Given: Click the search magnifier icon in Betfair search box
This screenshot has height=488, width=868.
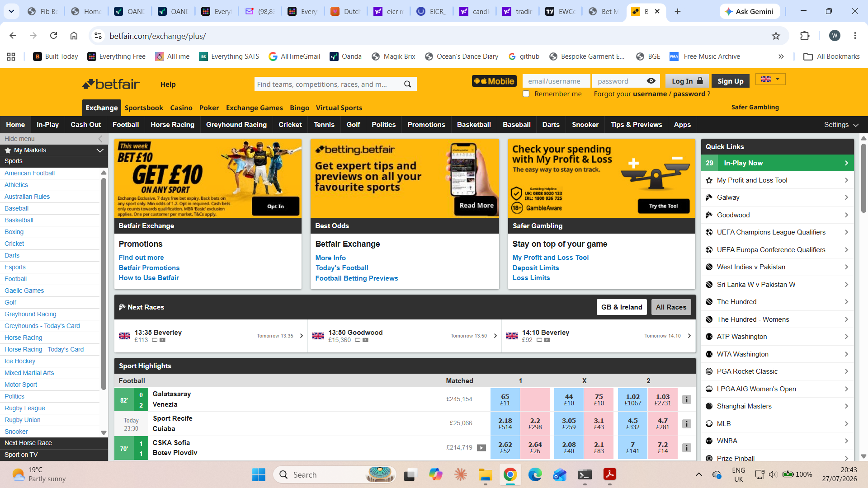Looking at the screenshot, I should (407, 84).
